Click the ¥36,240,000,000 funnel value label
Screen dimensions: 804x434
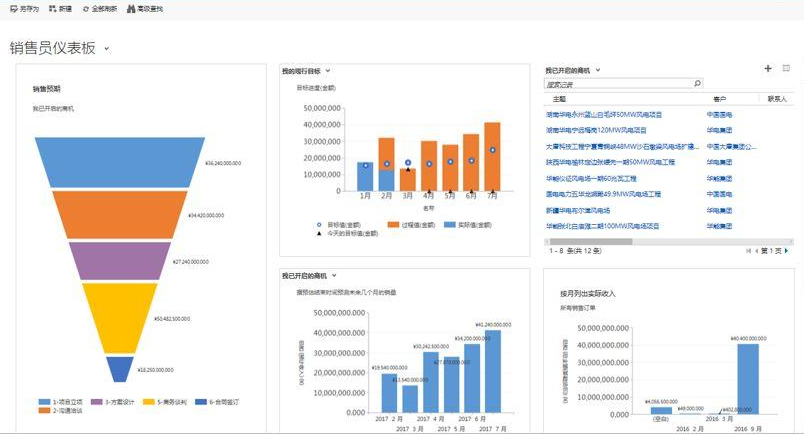pyautogui.click(x=223, y=163)
